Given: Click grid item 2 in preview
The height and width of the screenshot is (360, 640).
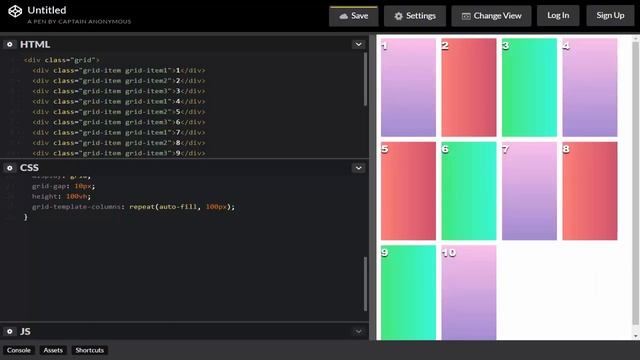Looking at the screenshot, I should 469,87.
